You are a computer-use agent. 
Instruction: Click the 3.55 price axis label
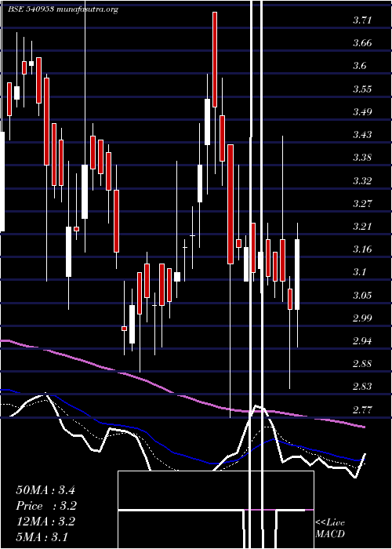362,89
